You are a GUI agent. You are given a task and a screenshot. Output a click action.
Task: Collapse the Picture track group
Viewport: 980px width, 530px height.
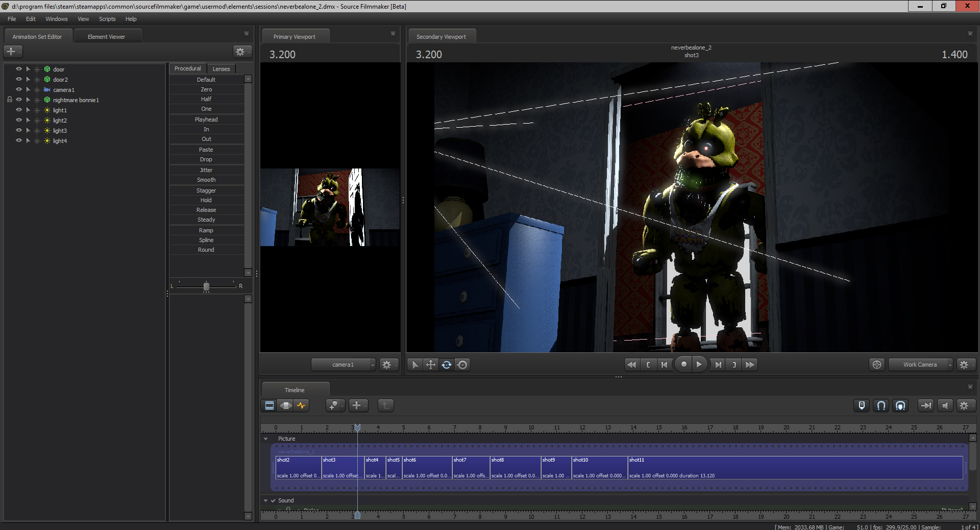(x=265, y=439)
